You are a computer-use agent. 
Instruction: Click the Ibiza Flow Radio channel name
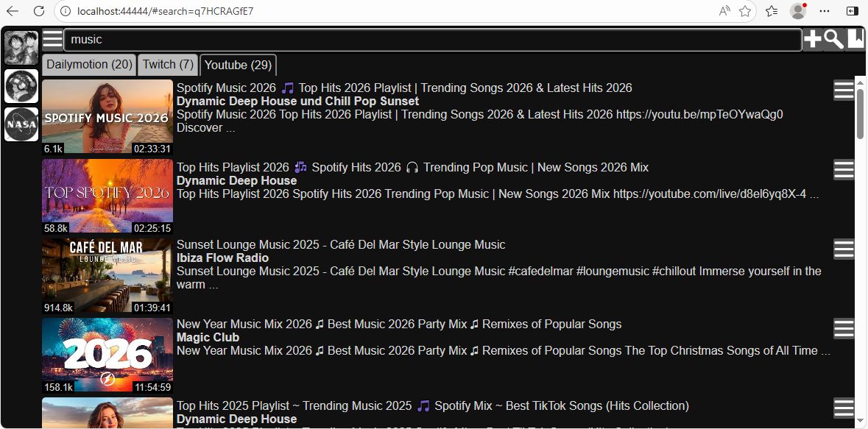point(222,258)
